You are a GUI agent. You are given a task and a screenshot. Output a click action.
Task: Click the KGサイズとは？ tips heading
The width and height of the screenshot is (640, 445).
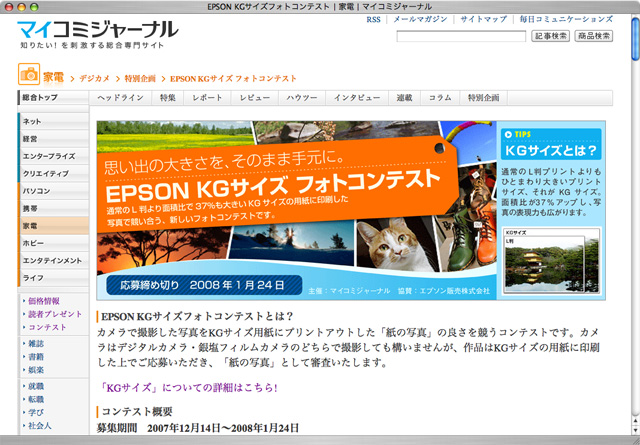[x=551, y=150]
